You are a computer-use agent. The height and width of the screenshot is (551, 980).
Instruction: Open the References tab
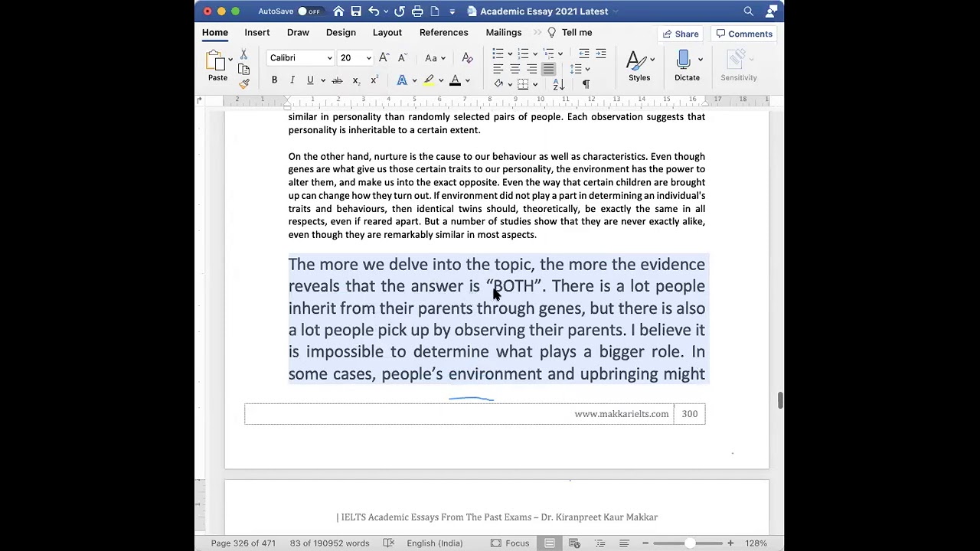(444, 33)
